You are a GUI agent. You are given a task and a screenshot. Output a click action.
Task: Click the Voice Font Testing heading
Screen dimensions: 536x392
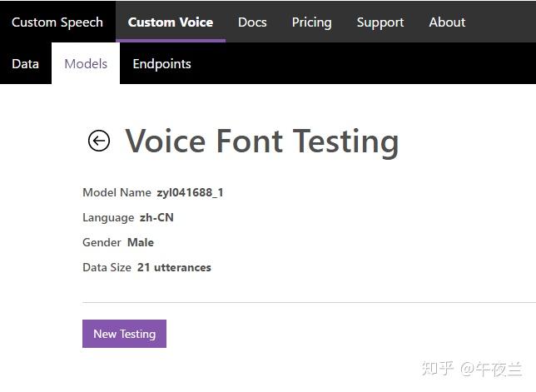261,141
